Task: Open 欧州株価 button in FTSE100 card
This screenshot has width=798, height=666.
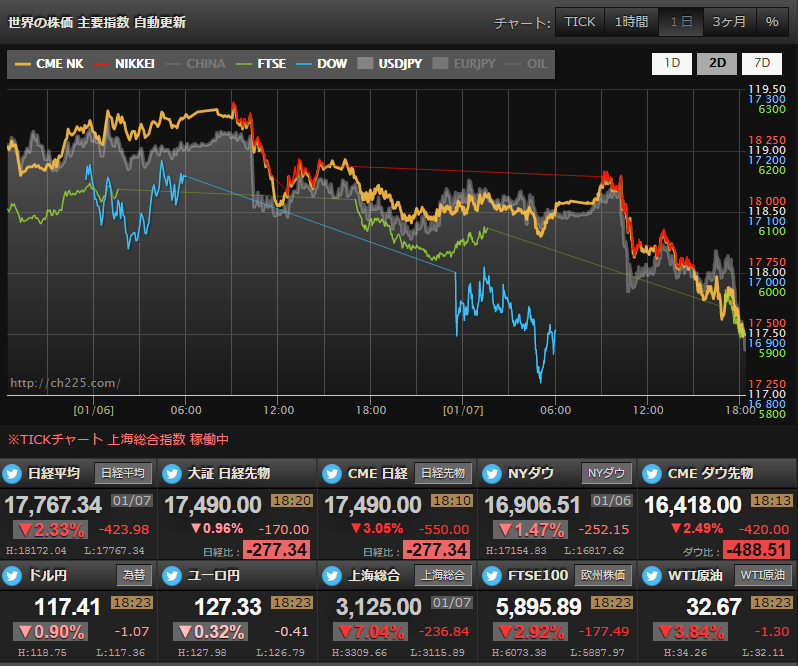Action: 603,575
